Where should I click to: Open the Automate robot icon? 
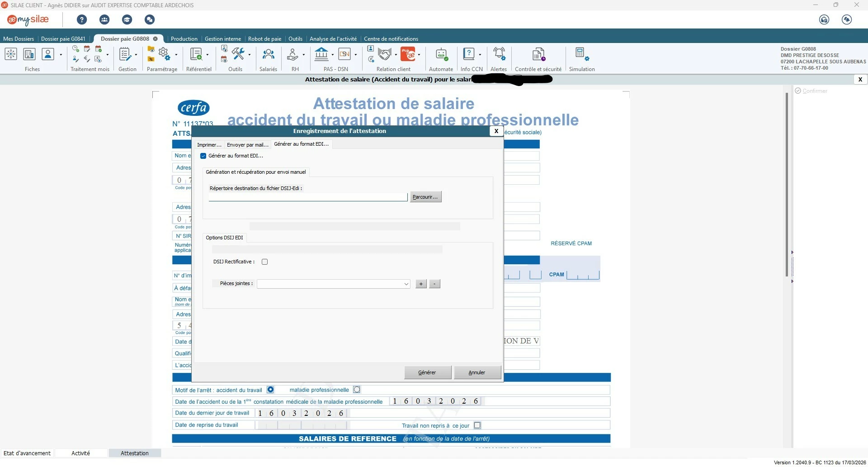[441, 54]
